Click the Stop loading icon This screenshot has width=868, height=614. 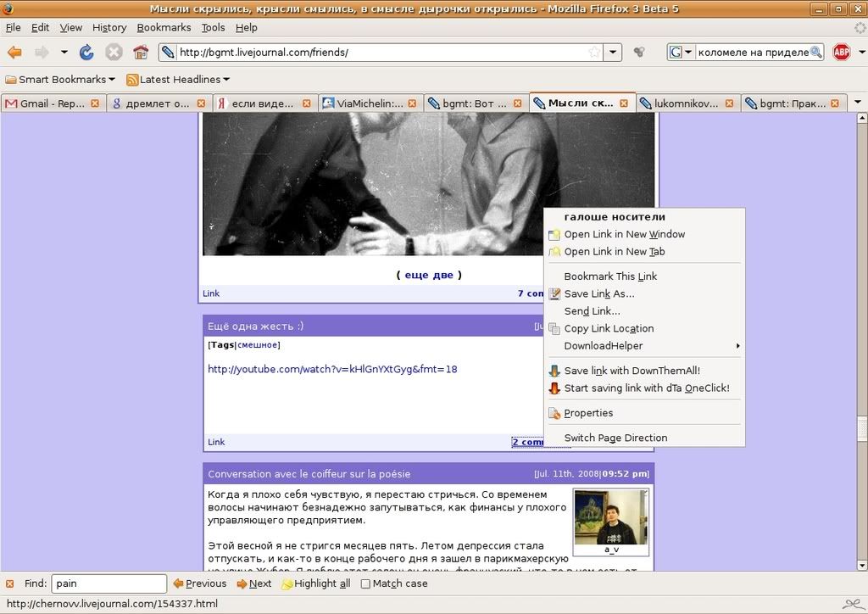tap(114, 53)
